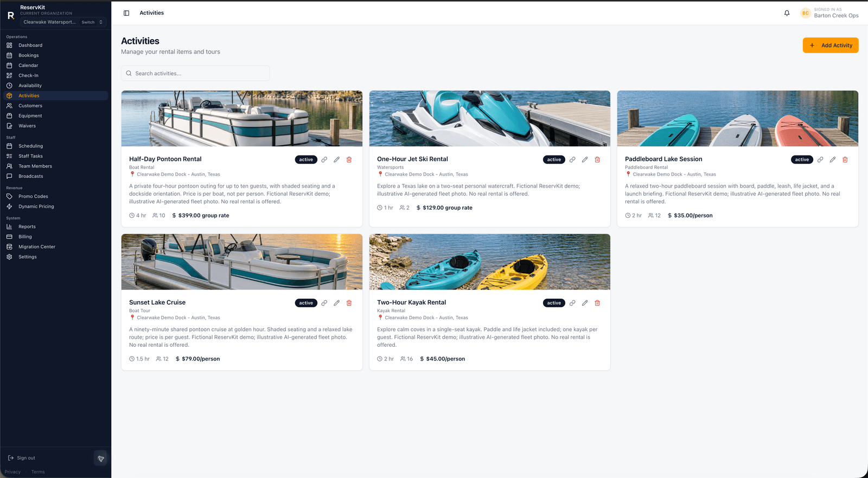
Task: Edit Half-Day Pontoon Rental pencil icon
Action: tap(337, 160)
